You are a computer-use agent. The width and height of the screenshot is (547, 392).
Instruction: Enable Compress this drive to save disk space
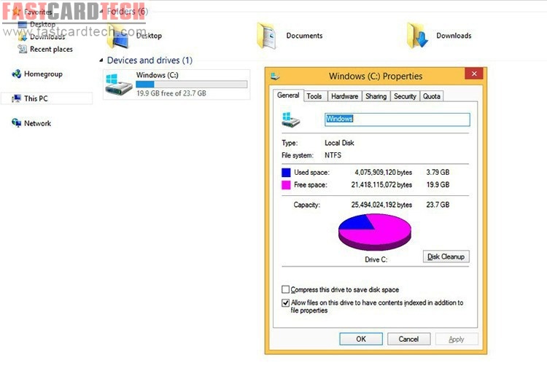[x=285, y=289]
